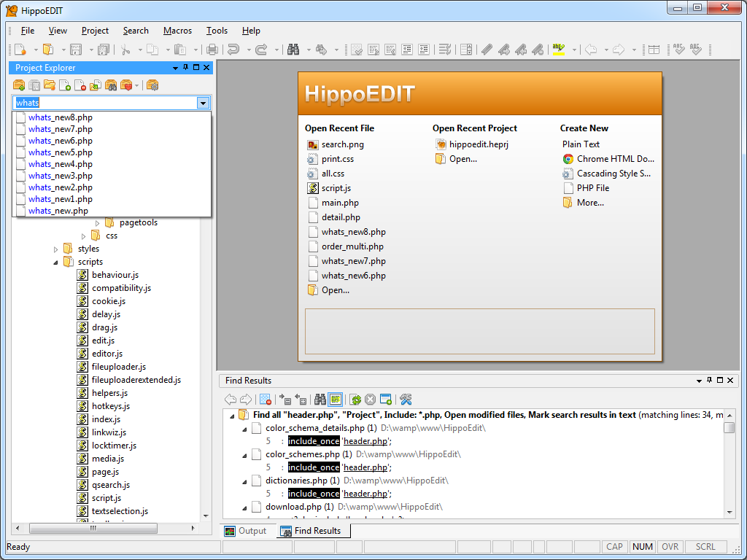Click the Project Explorer vertical scrollbar down arrow

206,516
